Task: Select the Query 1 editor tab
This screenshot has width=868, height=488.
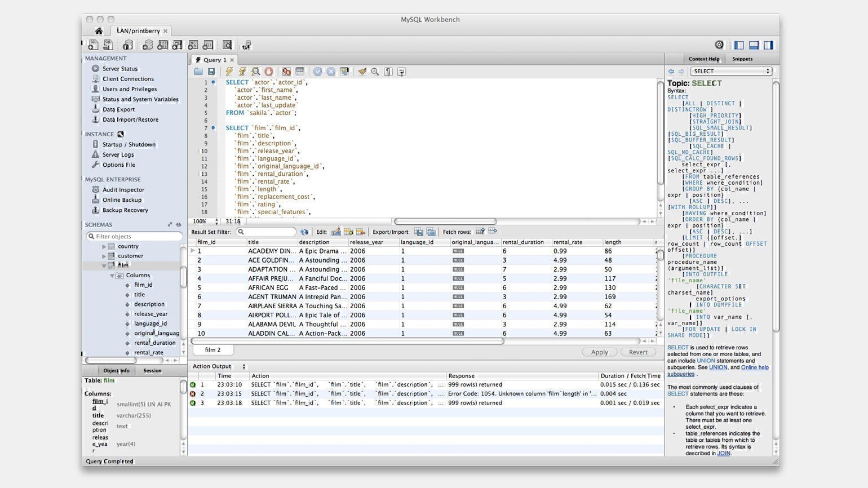Action: [215, 60]
